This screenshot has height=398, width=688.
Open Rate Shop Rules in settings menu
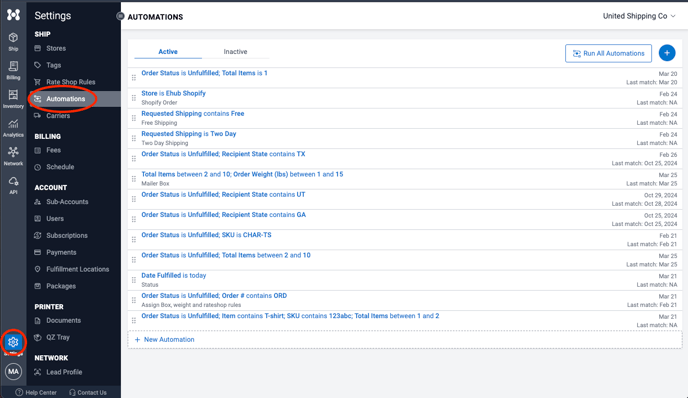70,82
